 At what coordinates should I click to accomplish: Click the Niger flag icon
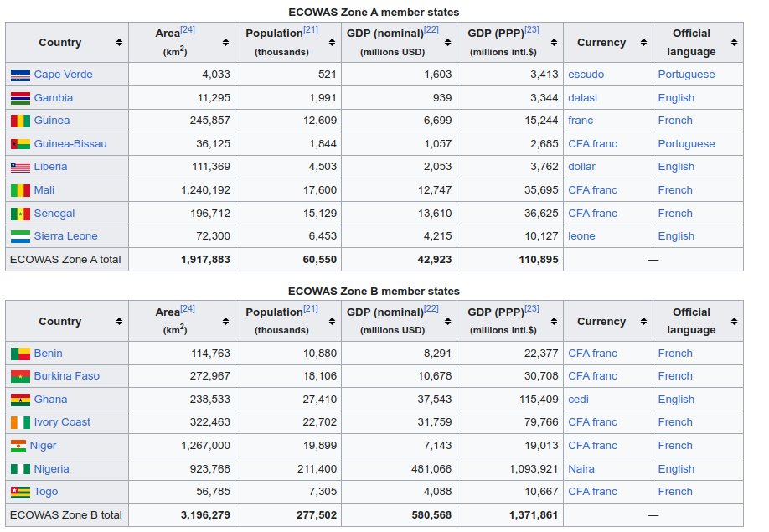pyautogui.click(x=18, y=447)
